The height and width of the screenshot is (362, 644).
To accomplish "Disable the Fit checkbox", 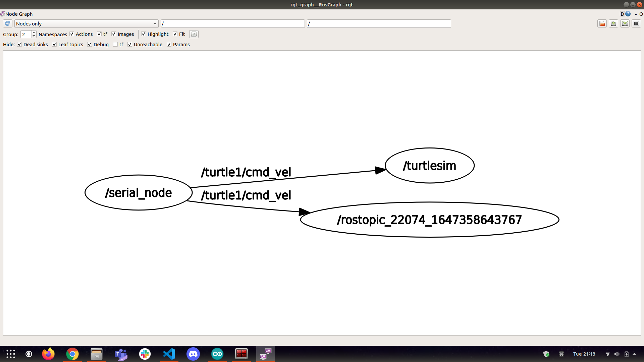I will pyautogui.click(x=175, y=34).
